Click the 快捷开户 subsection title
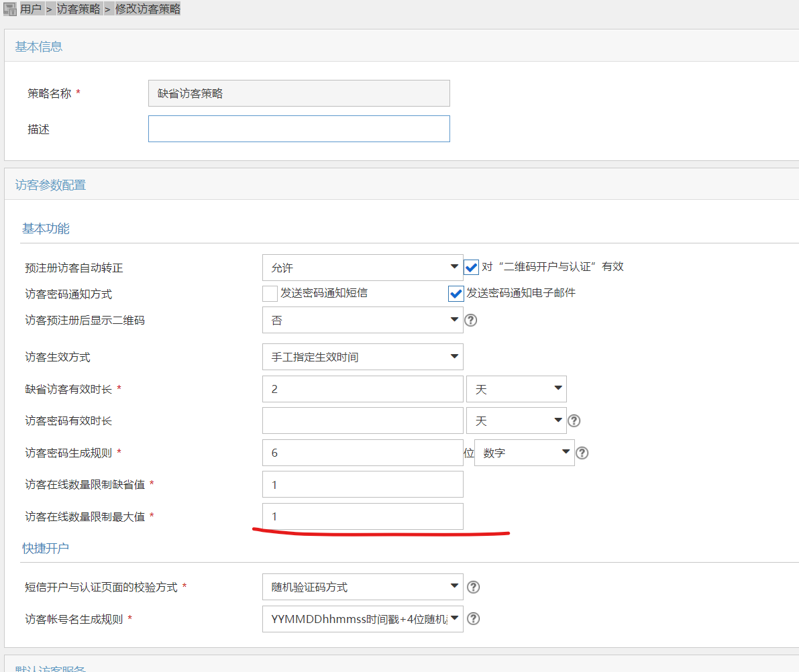Image resolution: width=799 pixels, height=672 pixels. [46, 548]
